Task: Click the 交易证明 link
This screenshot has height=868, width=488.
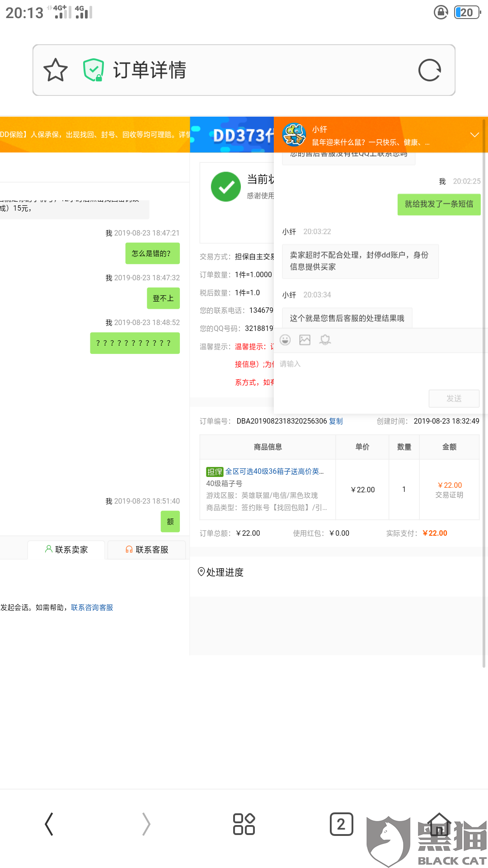Action: 449,495
